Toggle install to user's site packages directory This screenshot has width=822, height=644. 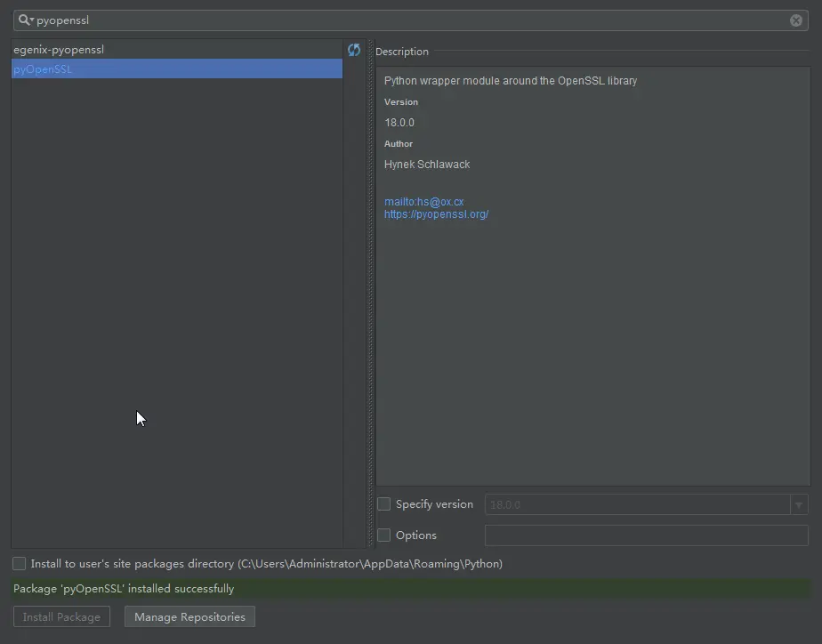click(19, 563)
